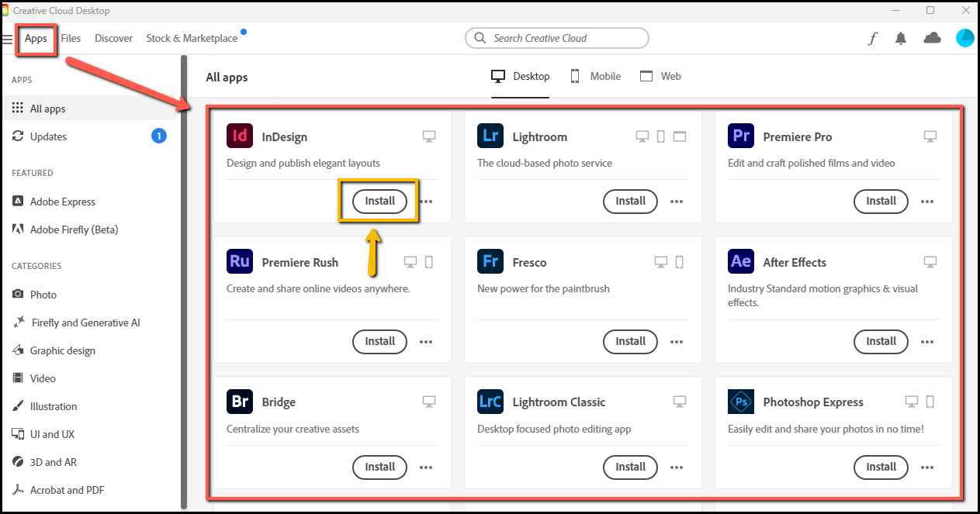Switch to the Apps tab
This screenshot has width=980, height=514.
pos(36,38)
